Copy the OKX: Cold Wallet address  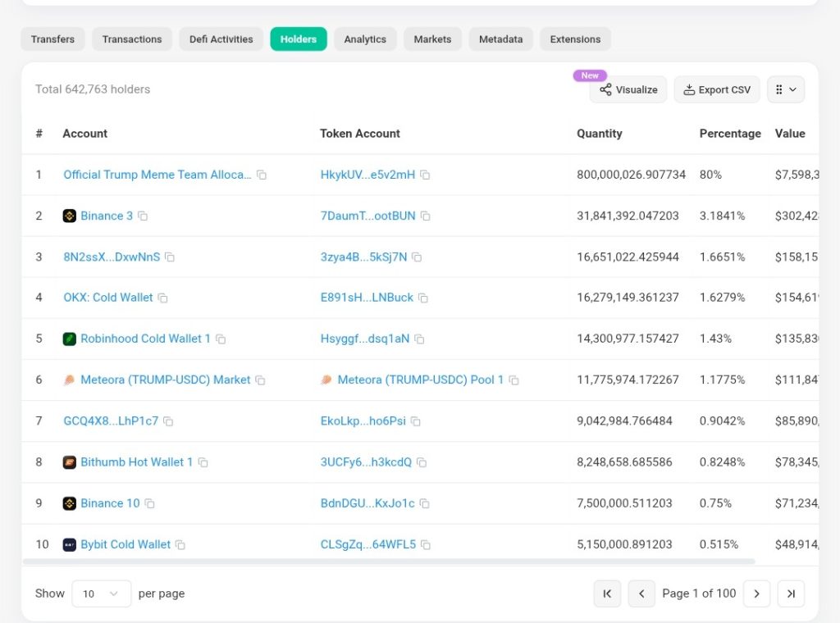coord(162,298)
